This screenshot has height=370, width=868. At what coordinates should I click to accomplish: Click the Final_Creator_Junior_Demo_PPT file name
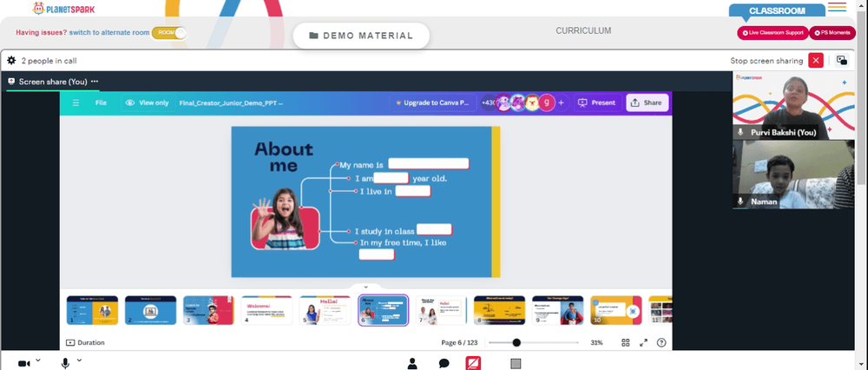[231, 103]
